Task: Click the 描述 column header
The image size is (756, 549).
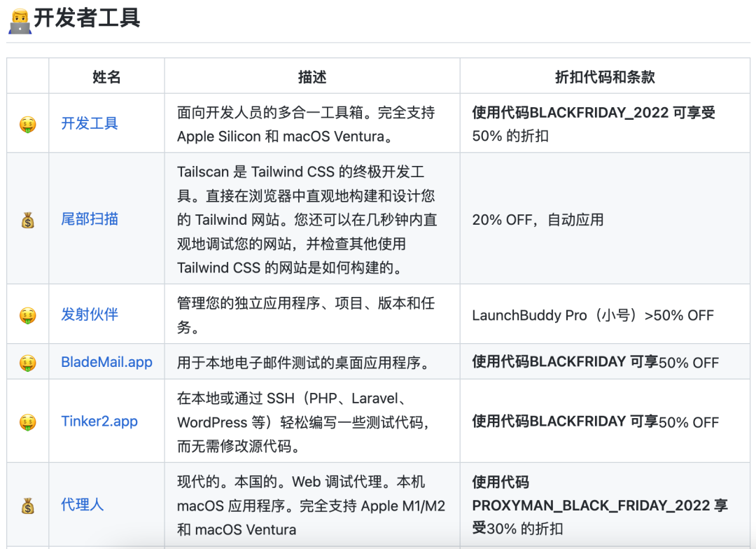Action: (x=312, y=77)
